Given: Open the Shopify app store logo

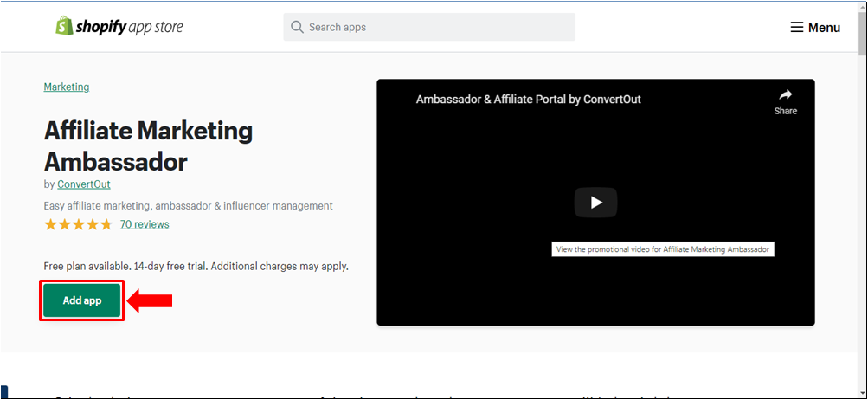Looking at the screenshot, I should pos(119,27).
